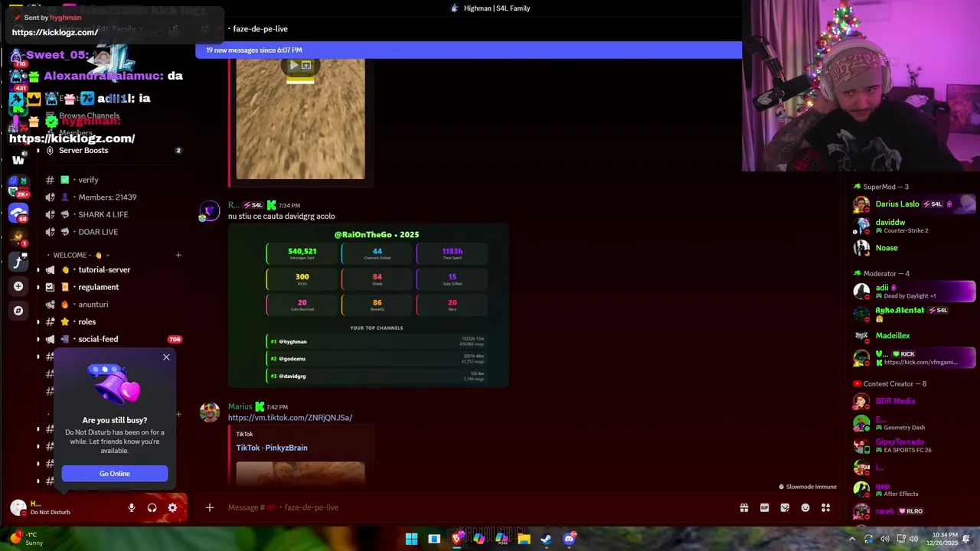Open File Explorer from taskbar
Screen dimensions: 980x551
click(524, 539)
